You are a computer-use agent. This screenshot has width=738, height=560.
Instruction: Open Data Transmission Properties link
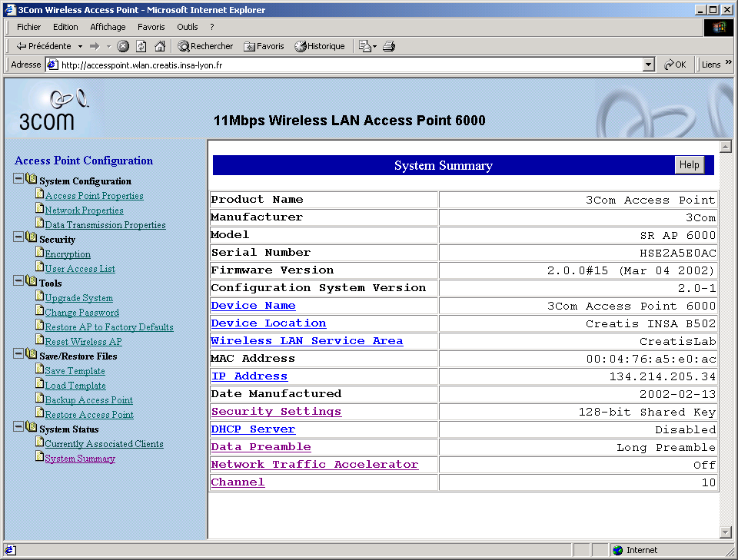point(105,225)
